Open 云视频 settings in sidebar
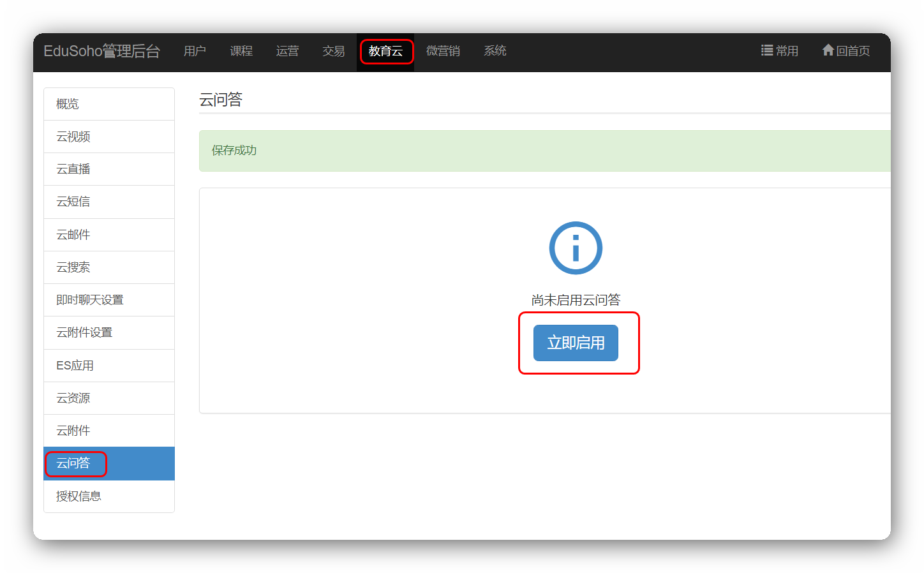 coord(109,137)
